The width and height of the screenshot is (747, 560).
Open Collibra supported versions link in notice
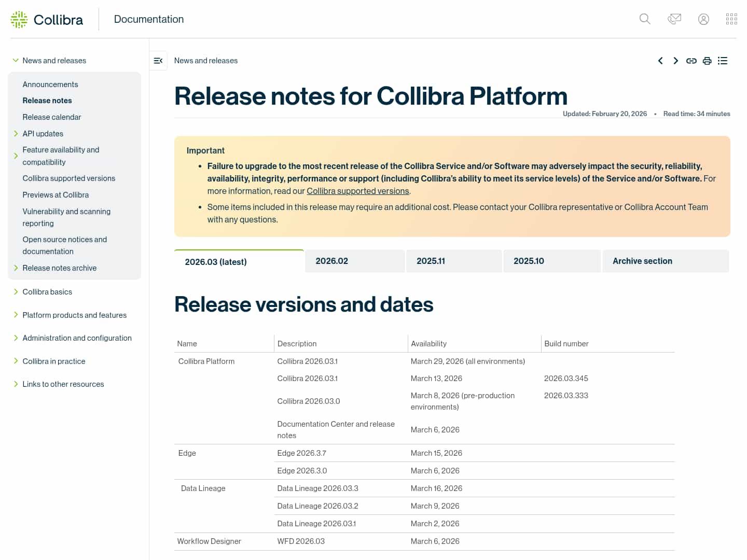[x=357, y=191]
